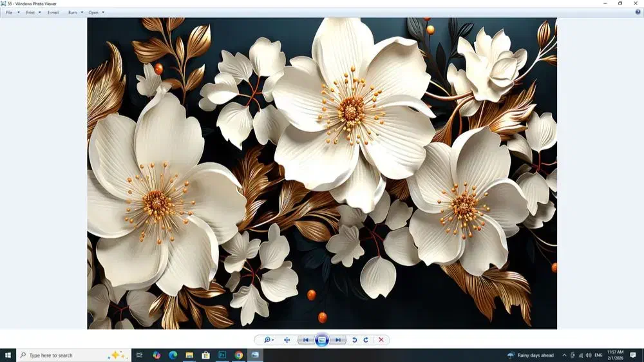This screenshot has height=362, width=644.
Task: Open the Photo Viewer help icon
Action: click(638, 12)
